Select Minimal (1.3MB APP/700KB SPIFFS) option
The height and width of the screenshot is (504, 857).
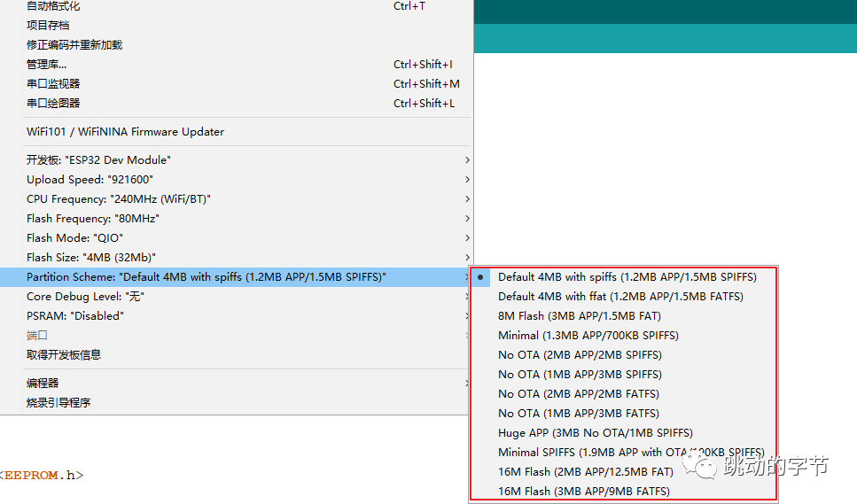[624, 336]
